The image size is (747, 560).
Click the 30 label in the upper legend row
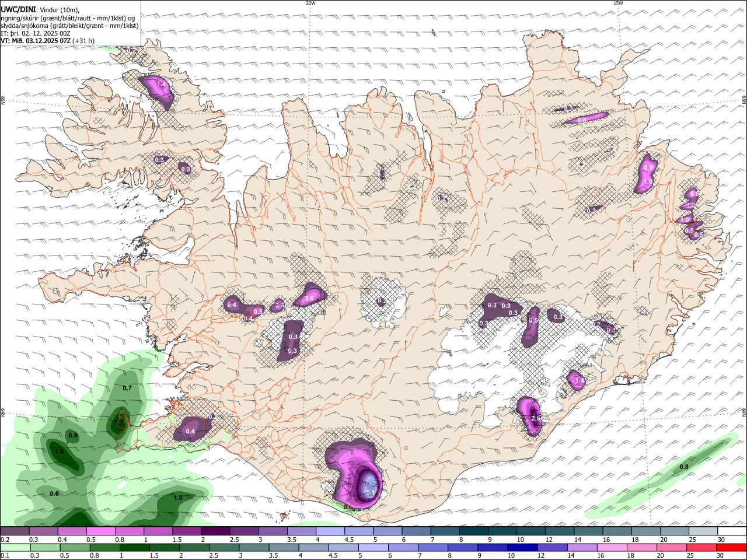[721, 540]
